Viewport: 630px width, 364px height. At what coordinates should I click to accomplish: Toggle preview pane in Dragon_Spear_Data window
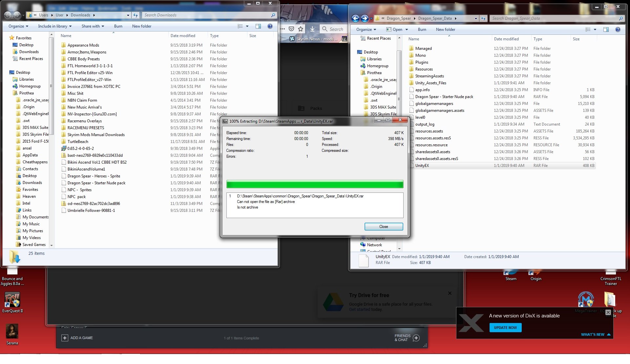pos(606,30)
